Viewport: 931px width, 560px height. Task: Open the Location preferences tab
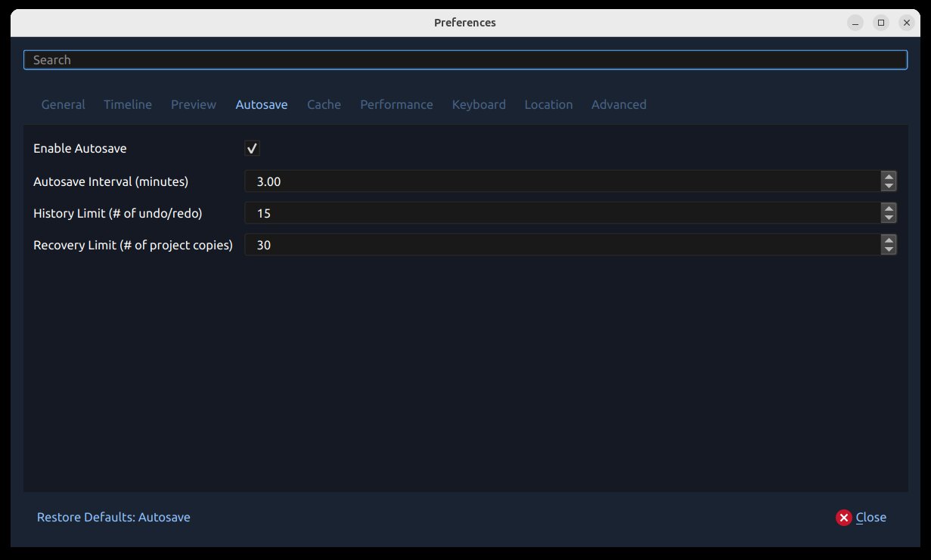point(548,104)
